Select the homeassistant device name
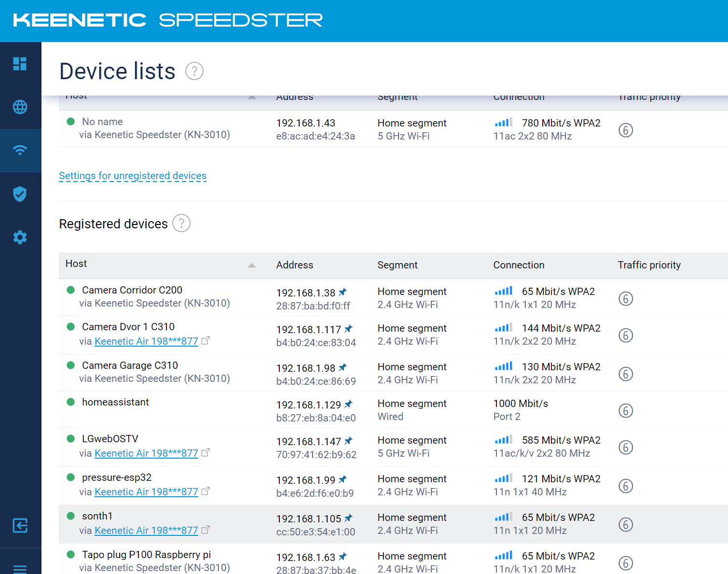 coord(115,402)
